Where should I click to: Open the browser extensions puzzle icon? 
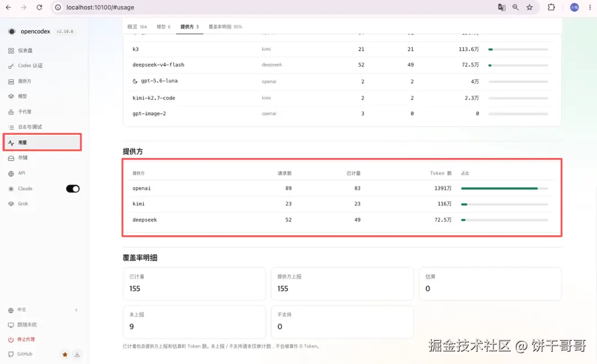coord(551,7)
